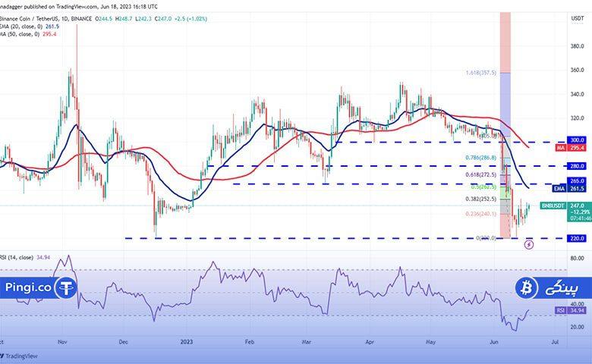
Task: Click the red MA 295.4 price tag
Action: [x=571, y=148]
